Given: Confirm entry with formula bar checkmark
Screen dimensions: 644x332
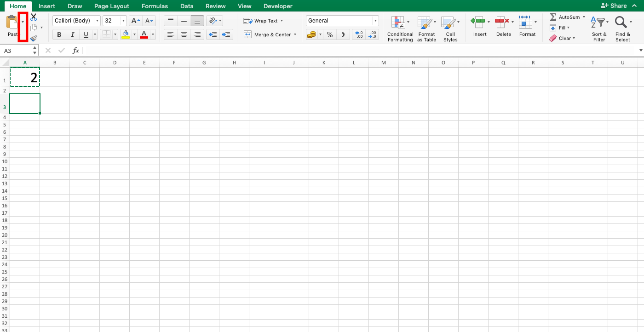Looking at the screenshot, I should [62, 51].
